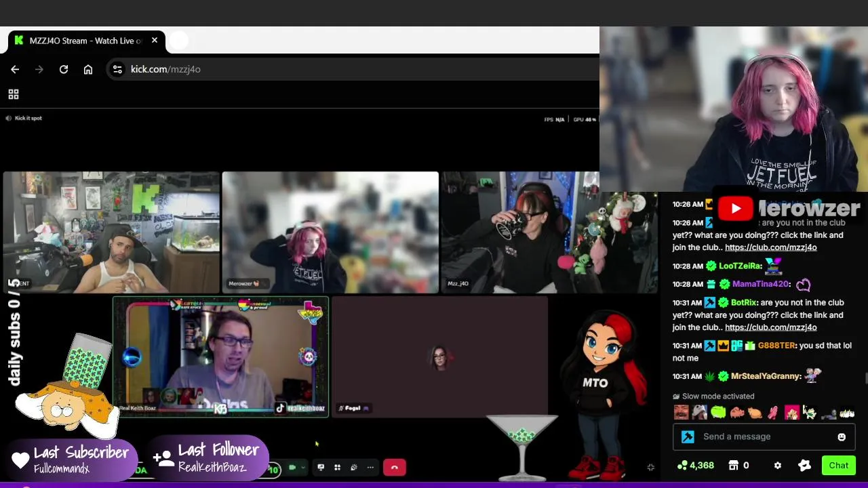
Task: Open the 10:31 AM club.com/mzzj4o link
Action: (x=770, y=327)
